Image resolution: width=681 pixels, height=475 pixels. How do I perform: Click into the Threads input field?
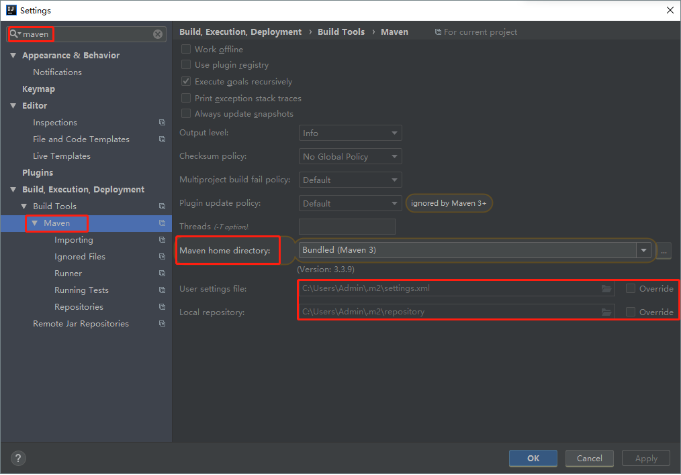click(347, 227)
